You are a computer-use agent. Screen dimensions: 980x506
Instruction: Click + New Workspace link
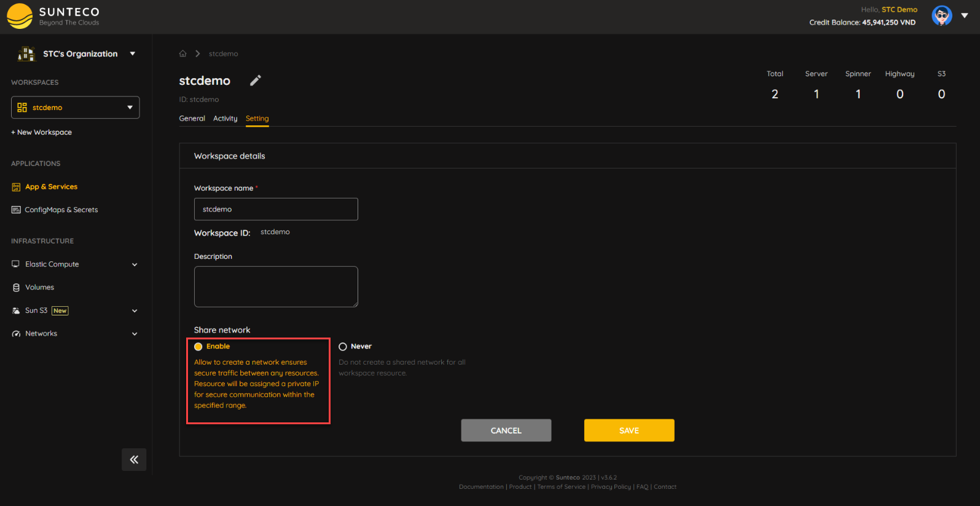[x=41, y=132]
